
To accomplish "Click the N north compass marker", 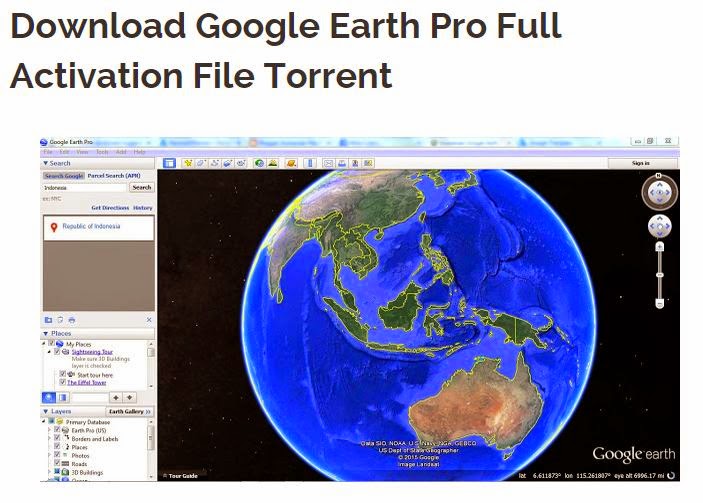I will [659, 176].
